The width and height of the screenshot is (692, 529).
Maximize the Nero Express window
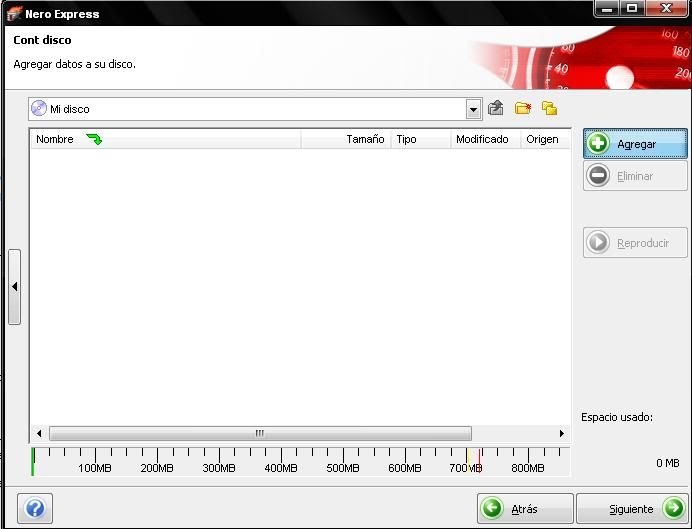click(632, 8)
